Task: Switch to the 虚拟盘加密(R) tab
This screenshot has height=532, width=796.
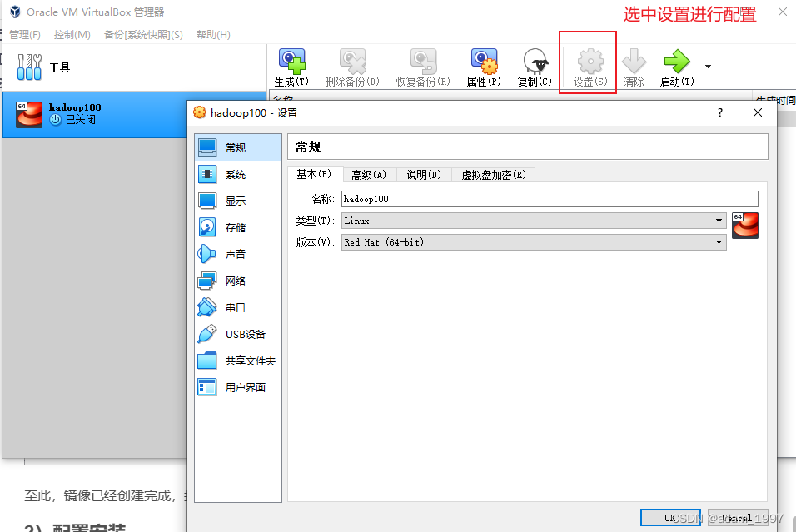Action: [494, 175]
